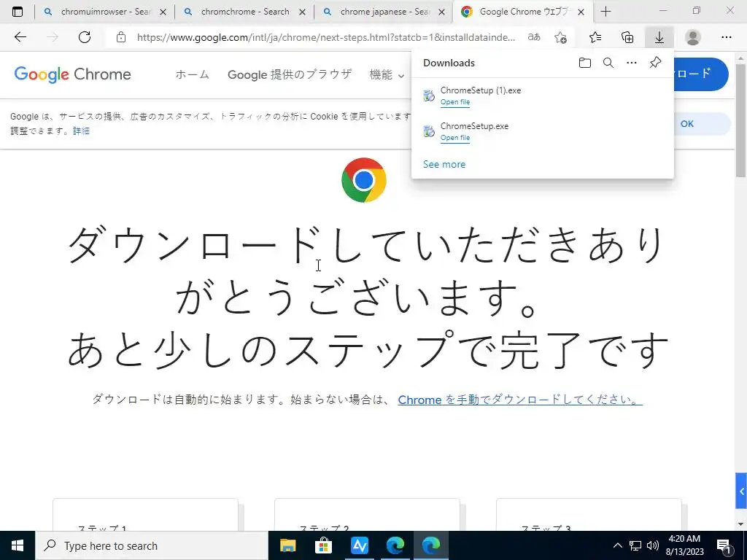Close the chromchrome search tab
The height and width of the screenshot is (560, 747).
[302, 12]
